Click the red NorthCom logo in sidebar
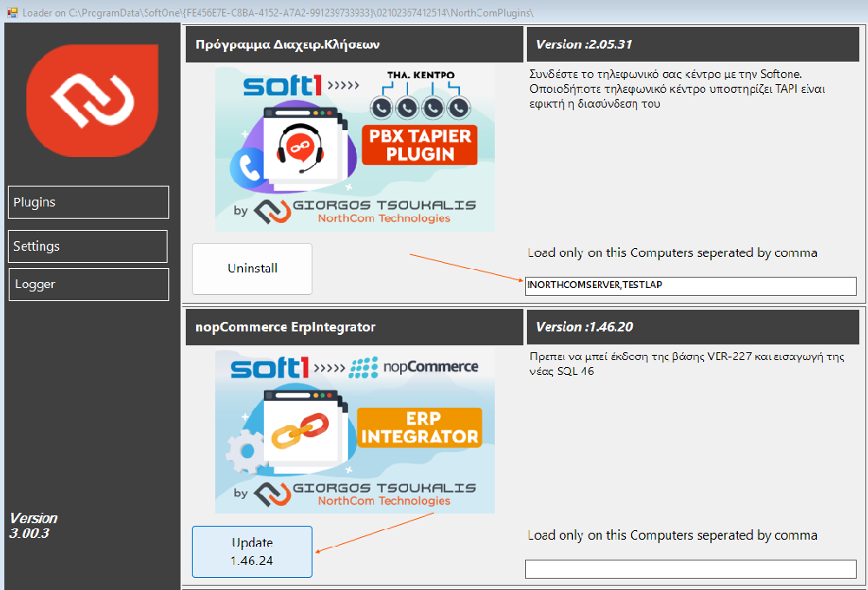 93,101
